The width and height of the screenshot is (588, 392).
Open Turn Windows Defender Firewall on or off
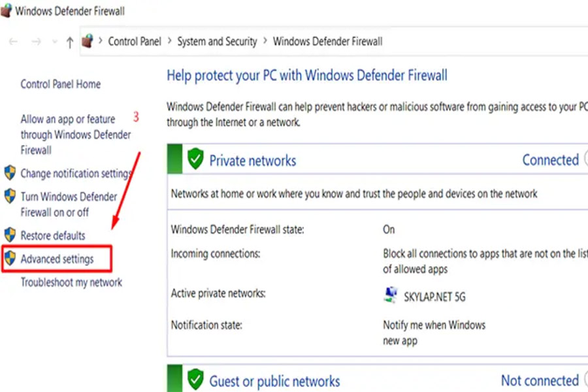[x=69, y=204]
